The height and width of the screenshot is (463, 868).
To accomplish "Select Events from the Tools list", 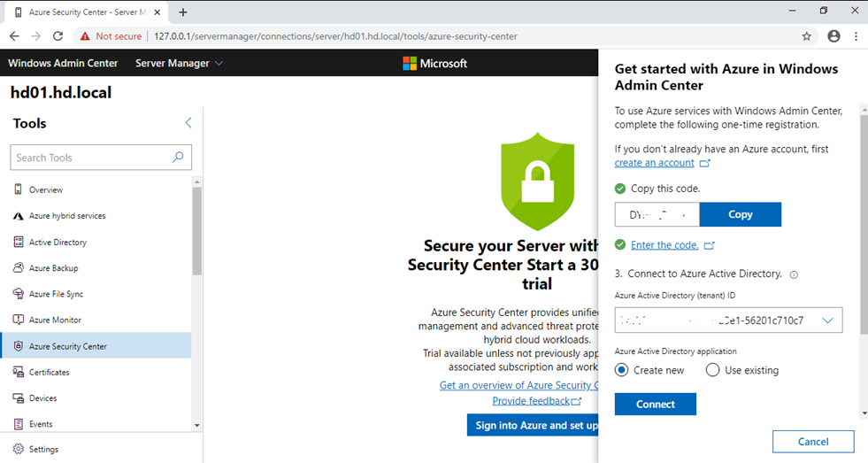I will (40, 424).
